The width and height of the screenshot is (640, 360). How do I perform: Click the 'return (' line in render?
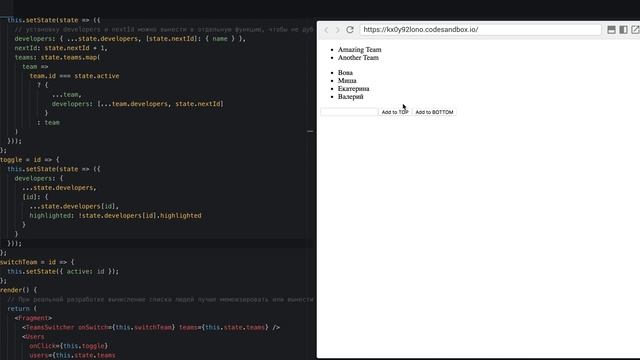pyautogui.click(x=22, y=309)
